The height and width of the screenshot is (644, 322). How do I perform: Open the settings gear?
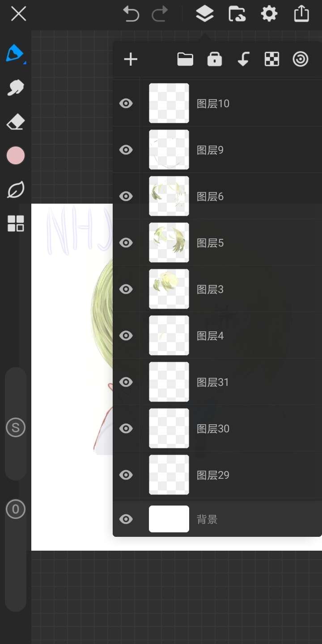pos(269,14)
